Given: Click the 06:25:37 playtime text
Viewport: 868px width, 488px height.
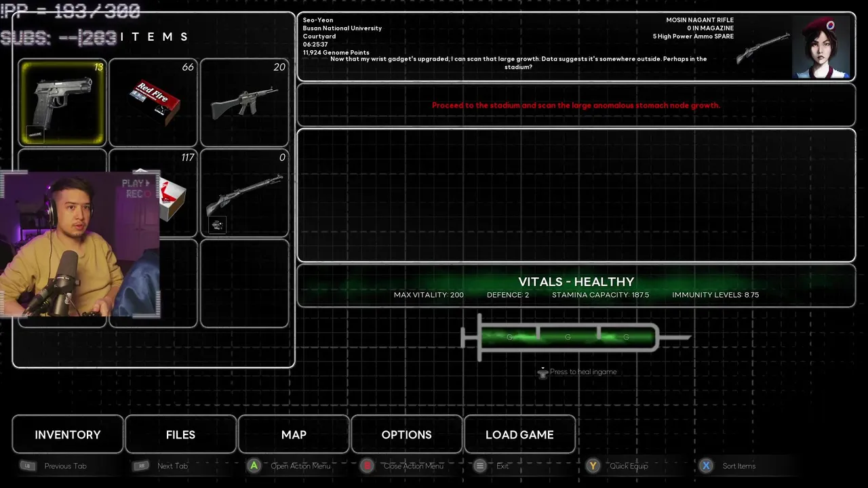Looking at the screenshot, I should click(x=315, y=45).
